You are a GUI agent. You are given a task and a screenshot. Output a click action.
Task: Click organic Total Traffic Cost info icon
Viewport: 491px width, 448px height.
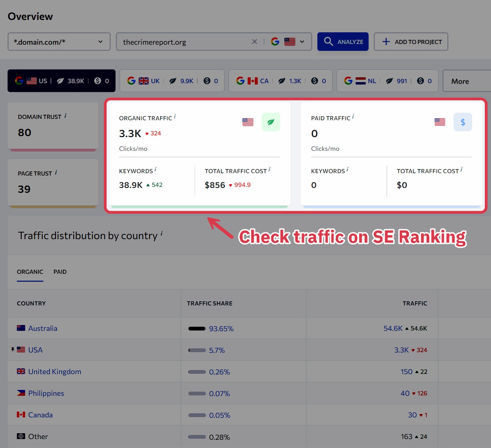(x=269, y=169)
